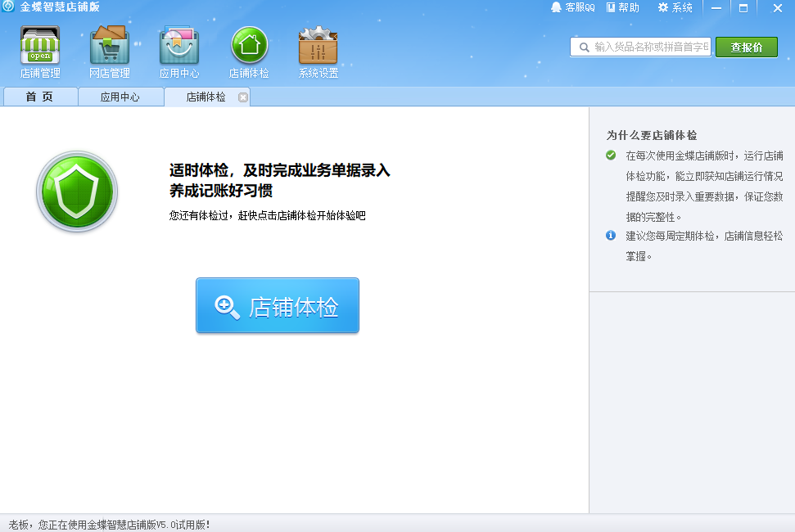795x532 pixels.
Task: Close the 店铺体检 tab
Action: pyautogui.click(x=243, y=97)
